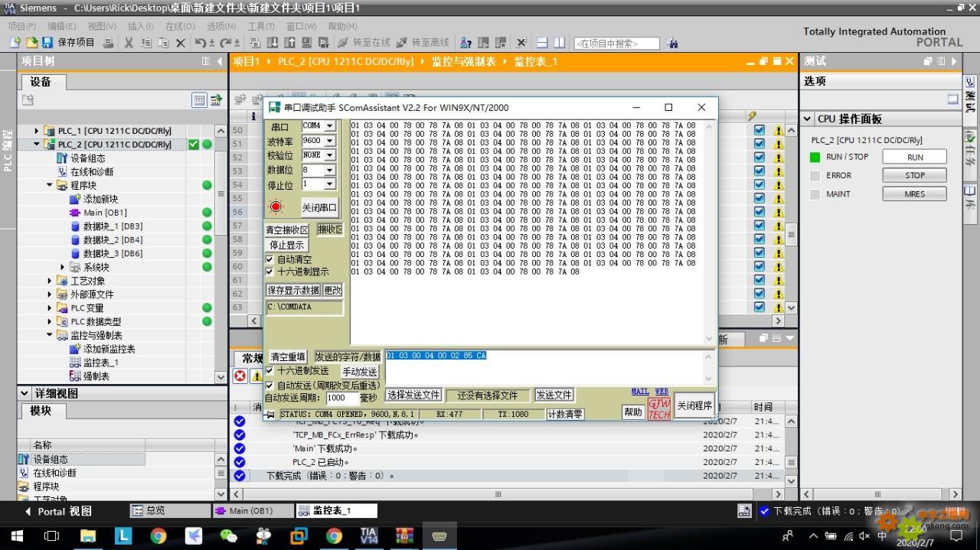Click the redo arrow icon
Image resolution: width=980 pixels, height=550 pixels.
coord(226,43)
